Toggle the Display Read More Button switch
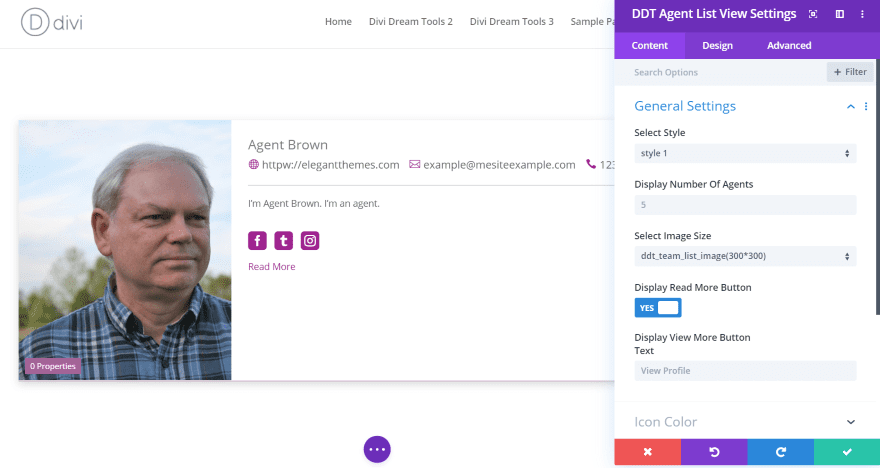This screenshot has height=468, width=880. (658, 308)
